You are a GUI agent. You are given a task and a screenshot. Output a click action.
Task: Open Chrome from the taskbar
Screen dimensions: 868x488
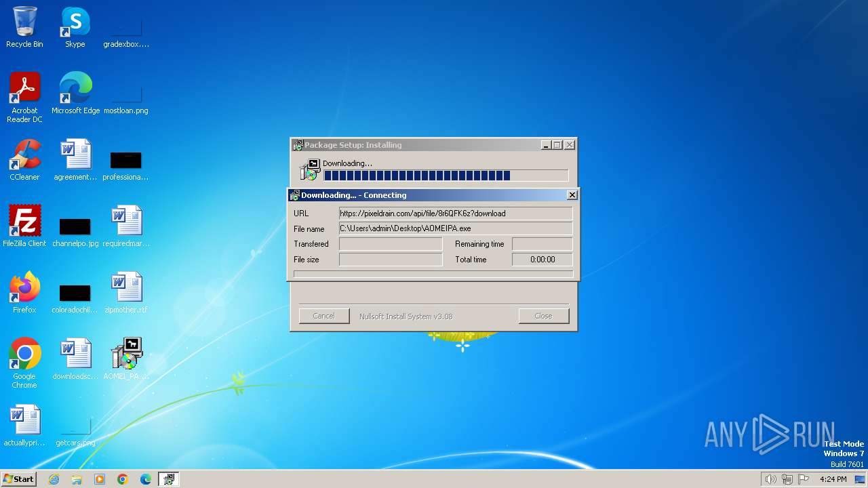coord(123,479)
